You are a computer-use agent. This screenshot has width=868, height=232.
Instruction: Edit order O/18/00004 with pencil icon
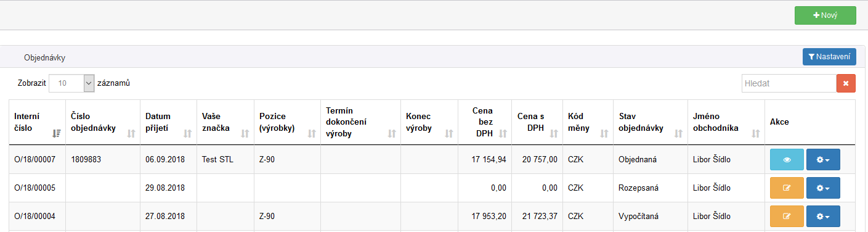coord(787,216)
